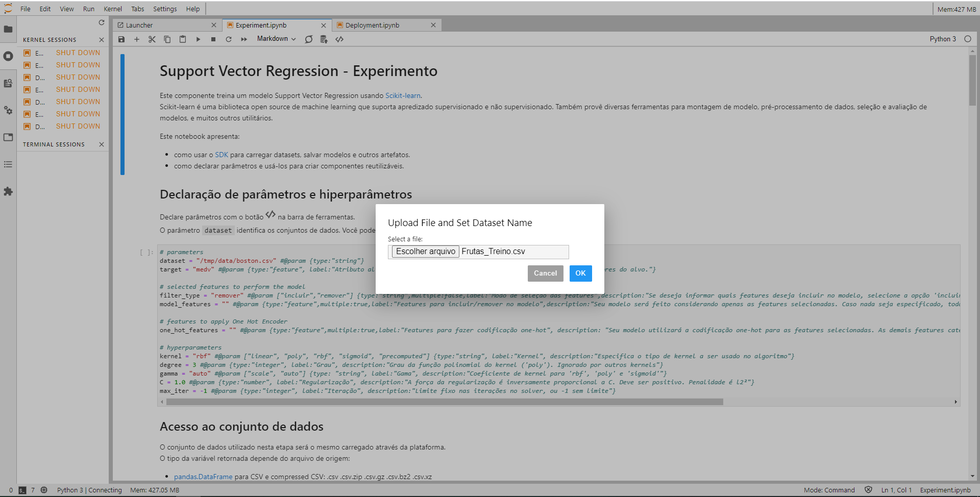980x497 pixels.
Task: Click the lasso-shaped toolbar icon next to Markdown
Action: [309, 39]
